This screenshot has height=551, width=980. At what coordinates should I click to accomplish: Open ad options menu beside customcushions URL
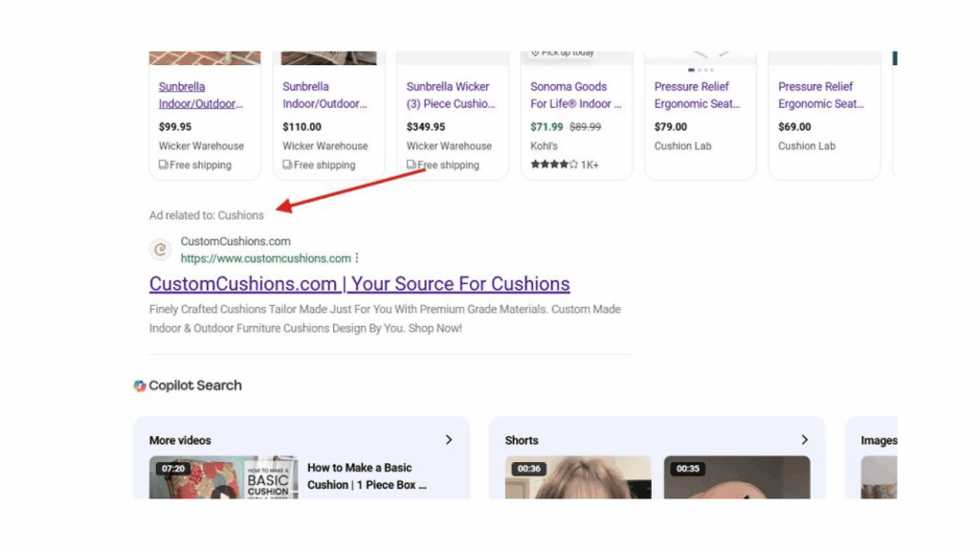(357, 258)
